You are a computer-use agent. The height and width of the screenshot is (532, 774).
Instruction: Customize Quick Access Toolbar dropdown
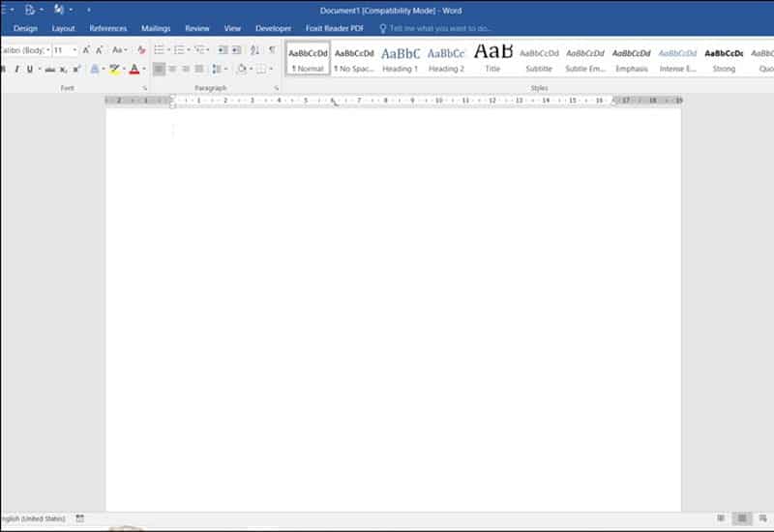point(89,10)
